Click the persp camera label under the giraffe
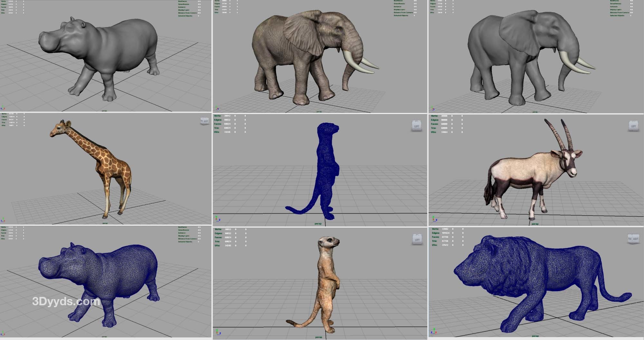Viewport: 644px width, 340px height. click(x=105, y=223)
